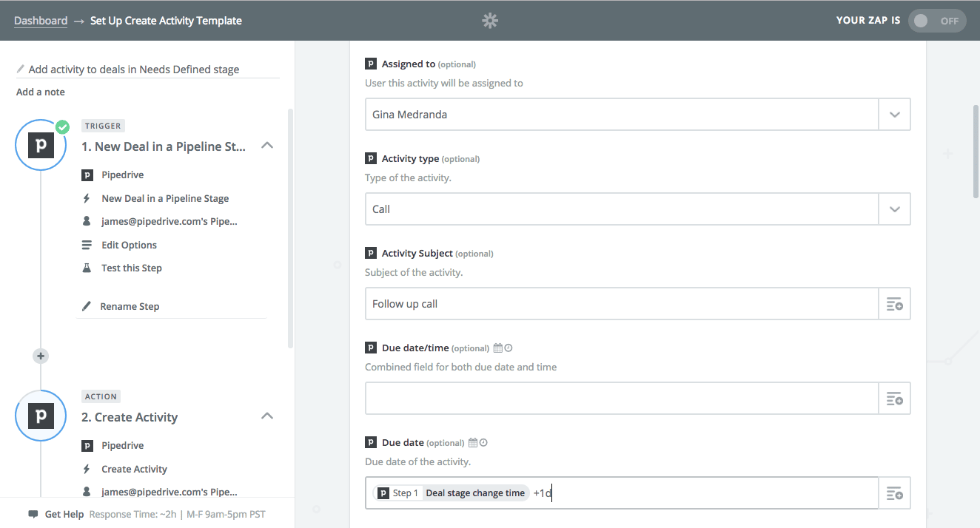Insert field into Activity Subject
980x528 pixels.
point(894,304)
